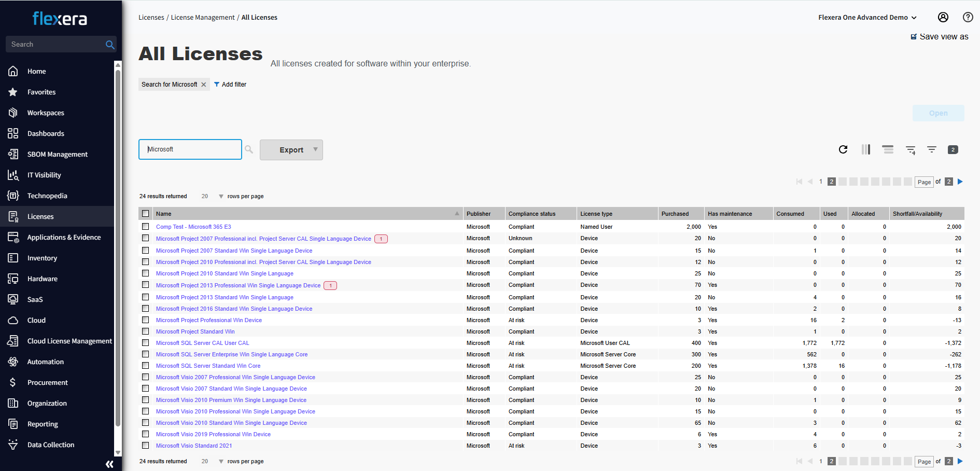Screen dimensions: 980x471
Task: Open the top rows per page dropdown
Action: [x=221, y=197]
